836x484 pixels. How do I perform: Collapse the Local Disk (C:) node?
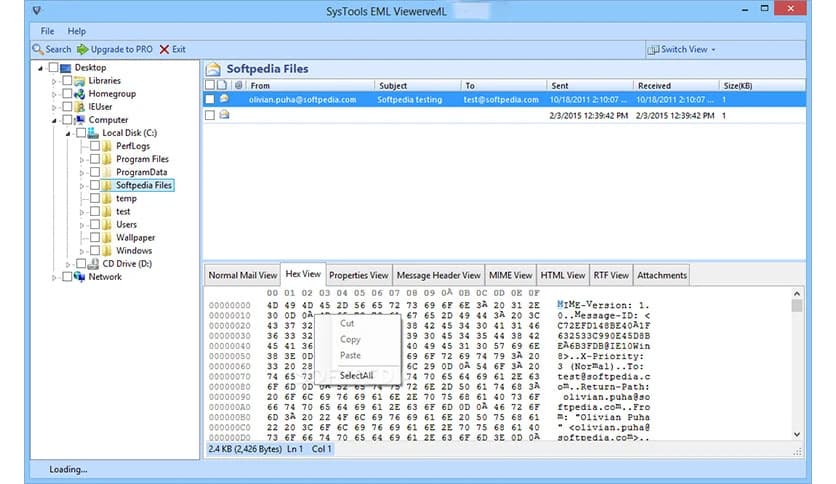click(68, 134)
